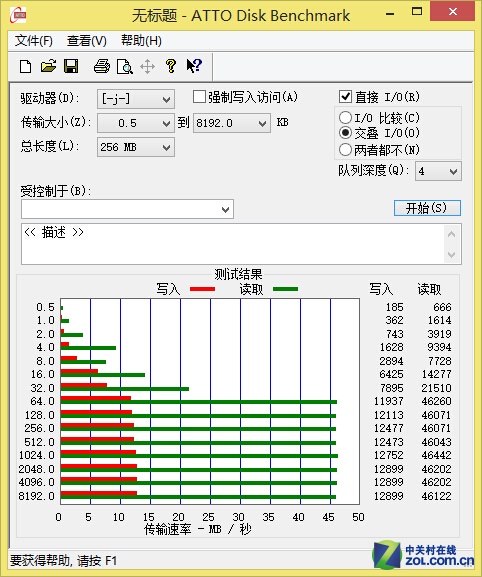Select I/O 比较(C) radio button
This screenshot has height=577, width=482.
(x=345, y=118)
